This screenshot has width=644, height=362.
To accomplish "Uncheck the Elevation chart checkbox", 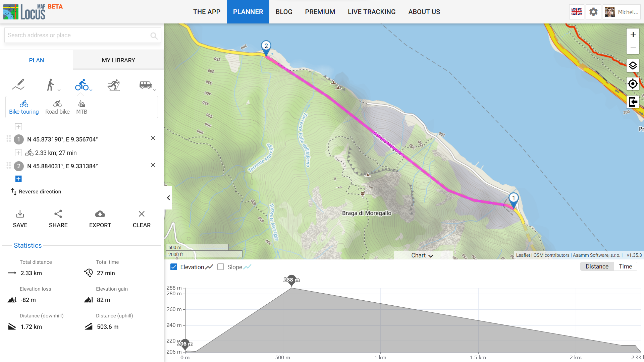I will click(x=174, y=267).
